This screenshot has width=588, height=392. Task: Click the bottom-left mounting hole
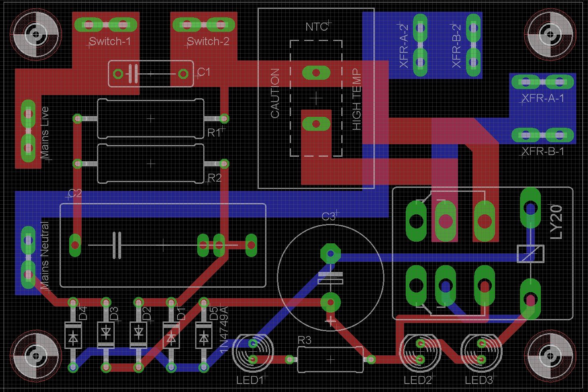click(35, 356)
